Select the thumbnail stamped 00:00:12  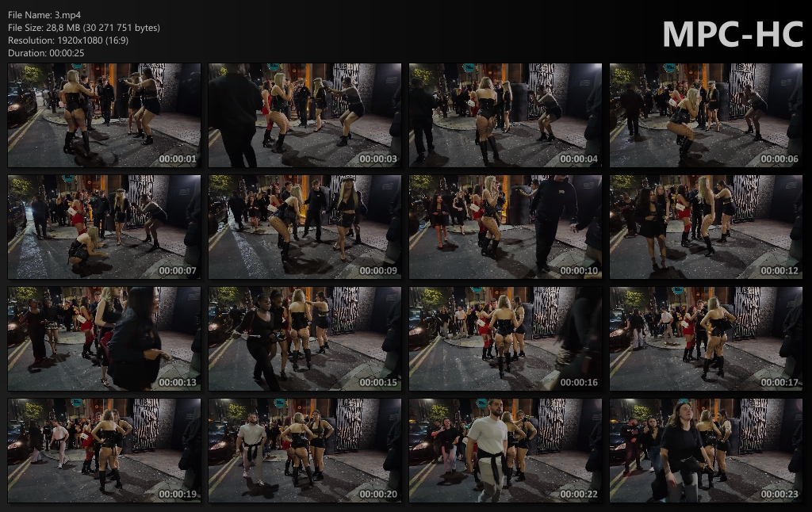point(706,227)
